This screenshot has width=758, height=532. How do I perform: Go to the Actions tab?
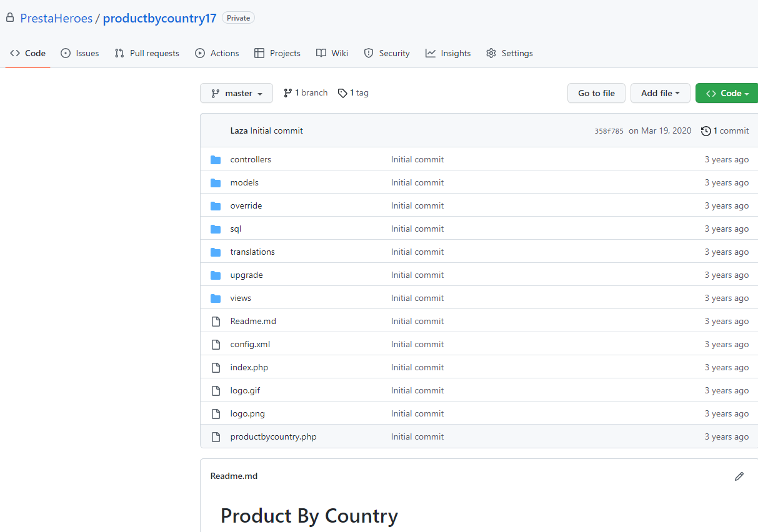tap(217, 53)
